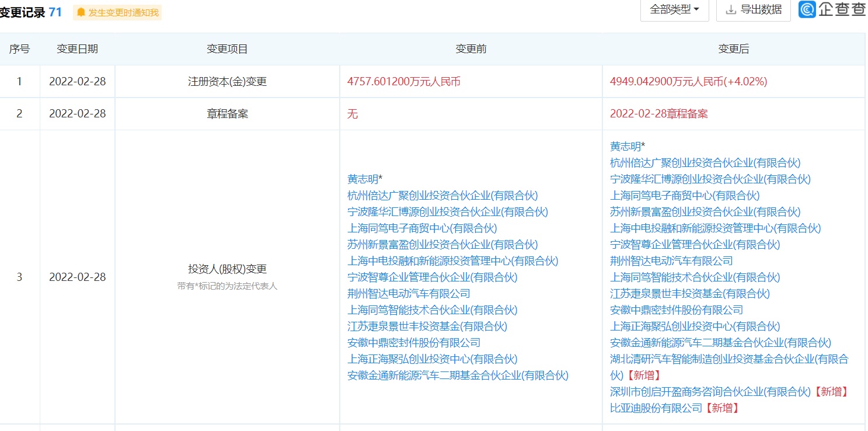
Task: Open 上海正海聚弘 link in 变更前
Action: coord(432,359)
